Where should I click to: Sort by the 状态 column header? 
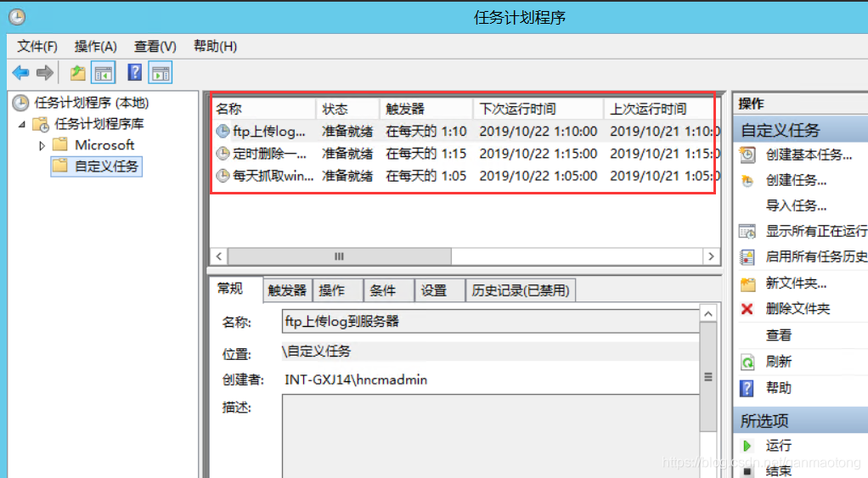click(347, 109)
